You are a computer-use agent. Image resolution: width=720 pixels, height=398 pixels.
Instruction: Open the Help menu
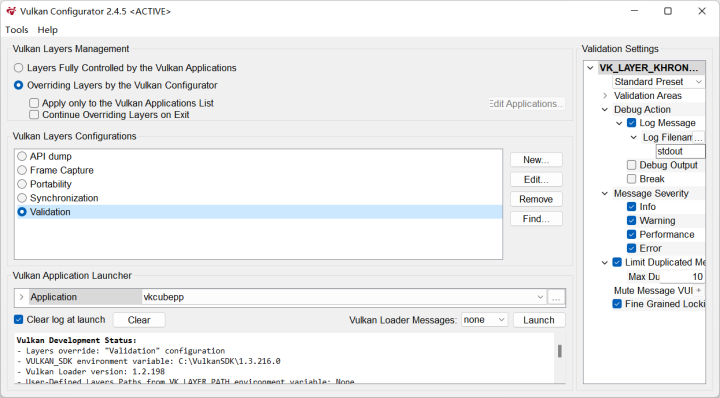click(x=48, y=30)
